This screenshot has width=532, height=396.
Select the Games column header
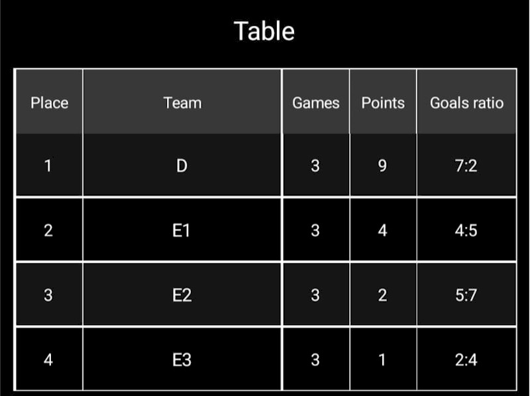[315, 103]
